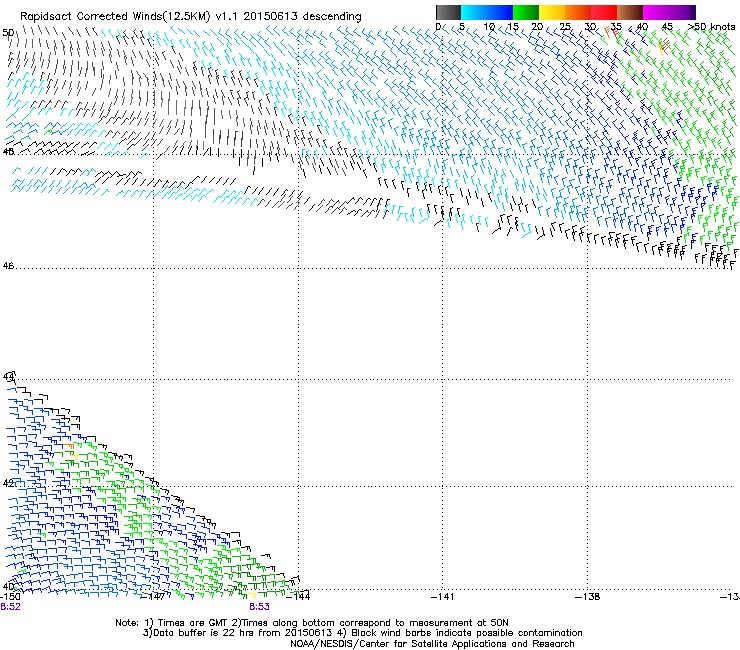Viewport: 740px width, 650px height.
Task: Click the yellow 20–25 knot color bar segment
Action: click(552, 12)
